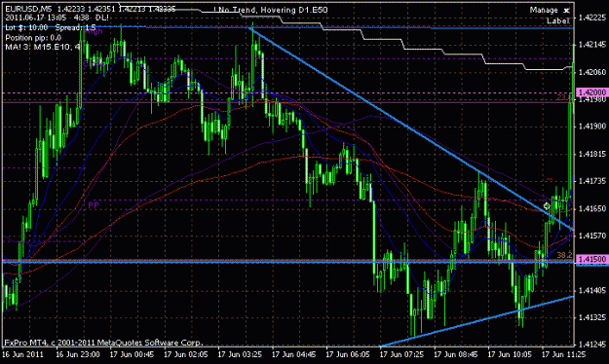Select the white diamond marker on chart

coord(547,205)
